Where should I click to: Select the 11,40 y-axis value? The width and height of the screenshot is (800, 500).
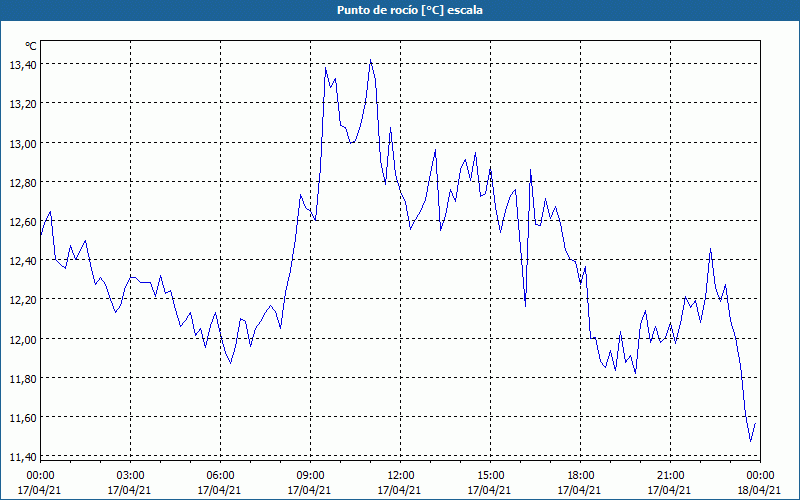click(x=22, y=457)
